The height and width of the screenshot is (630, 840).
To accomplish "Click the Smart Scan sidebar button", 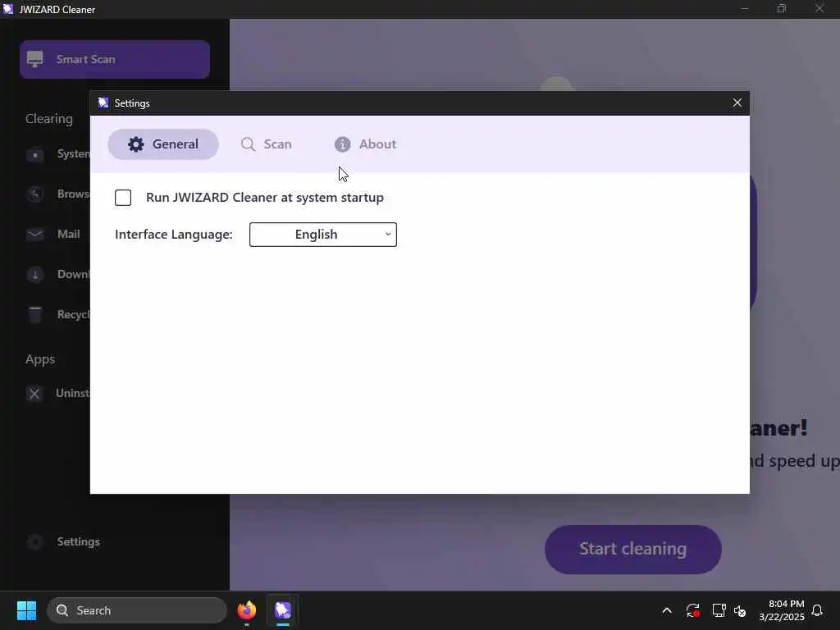I will tap(115, 59).
